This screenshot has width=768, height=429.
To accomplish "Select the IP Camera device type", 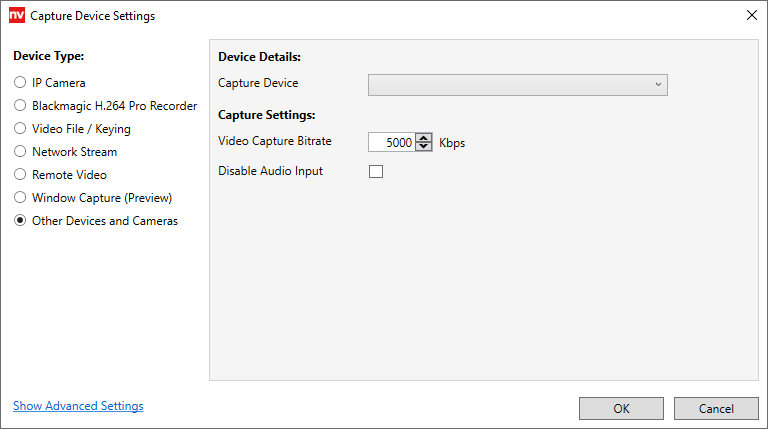I will pos(20,83).
